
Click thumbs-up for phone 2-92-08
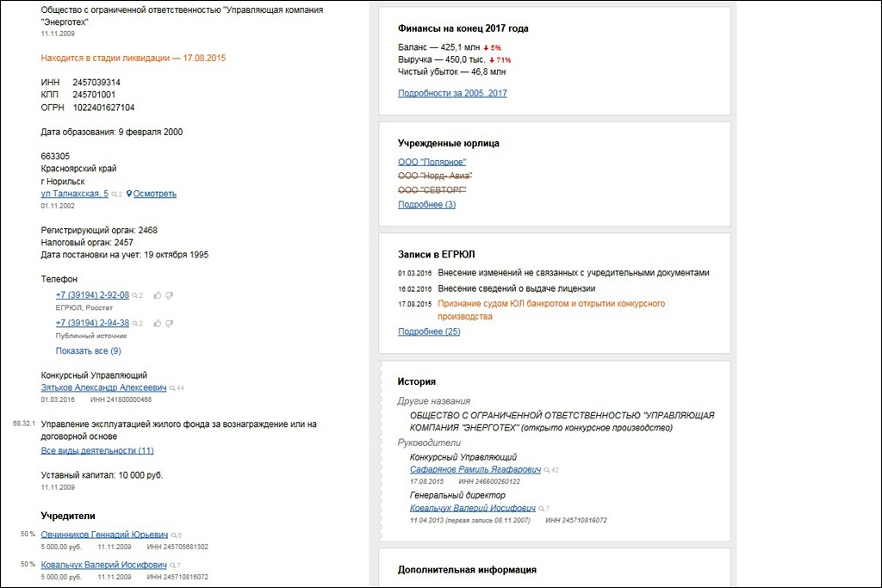point(158,295)
